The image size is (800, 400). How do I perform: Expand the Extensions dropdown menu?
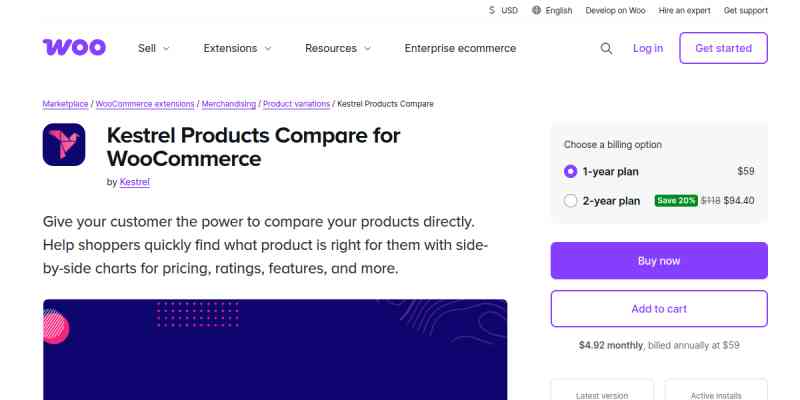click(x=237, y=48)
